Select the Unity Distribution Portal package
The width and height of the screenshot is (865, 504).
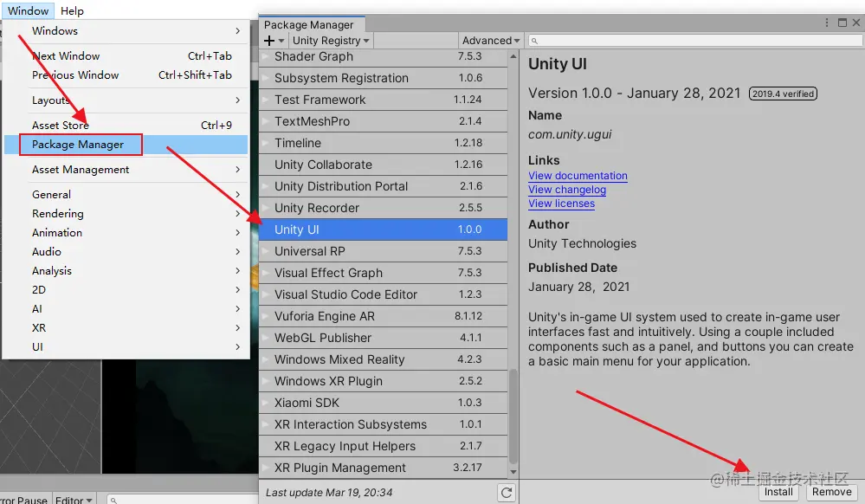(x=384, y=186)
